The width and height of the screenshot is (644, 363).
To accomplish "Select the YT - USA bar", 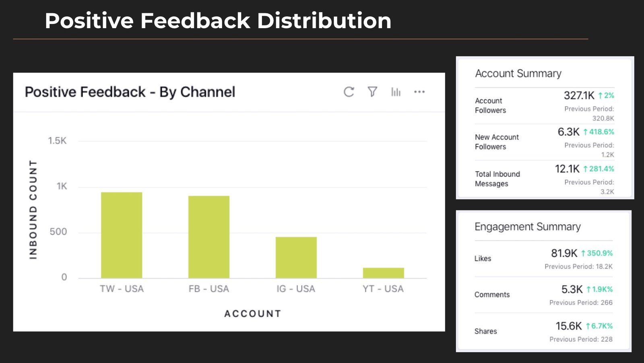I will pos(384,273).
